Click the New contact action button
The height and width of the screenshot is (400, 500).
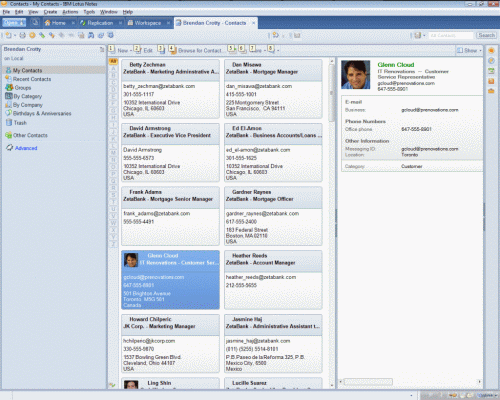click(119, 50)
